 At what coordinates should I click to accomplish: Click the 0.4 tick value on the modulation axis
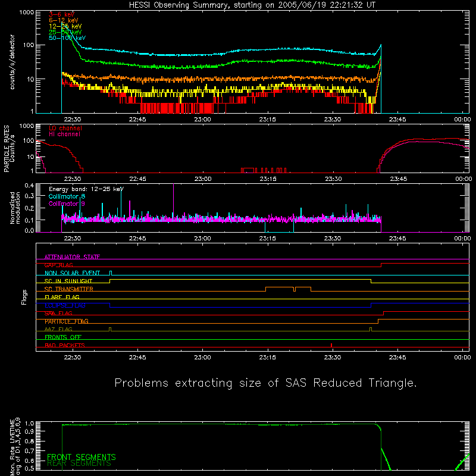(29, 185)
